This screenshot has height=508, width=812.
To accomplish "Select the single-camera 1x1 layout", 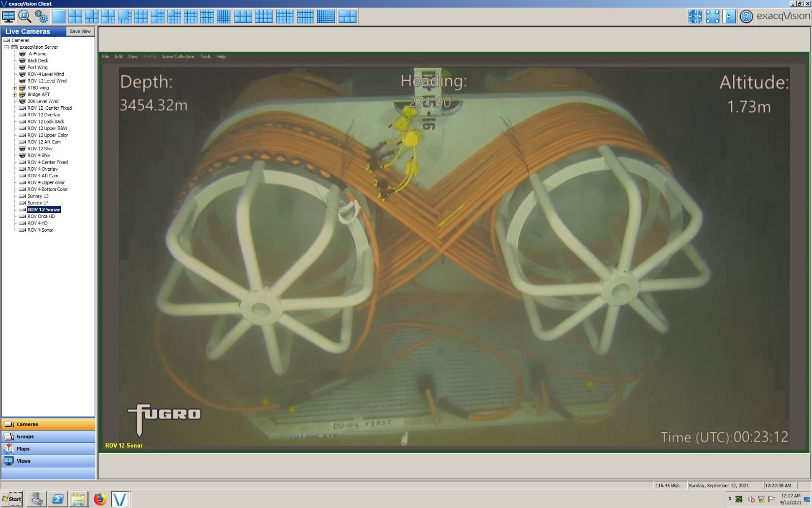I will click(59, 17).
